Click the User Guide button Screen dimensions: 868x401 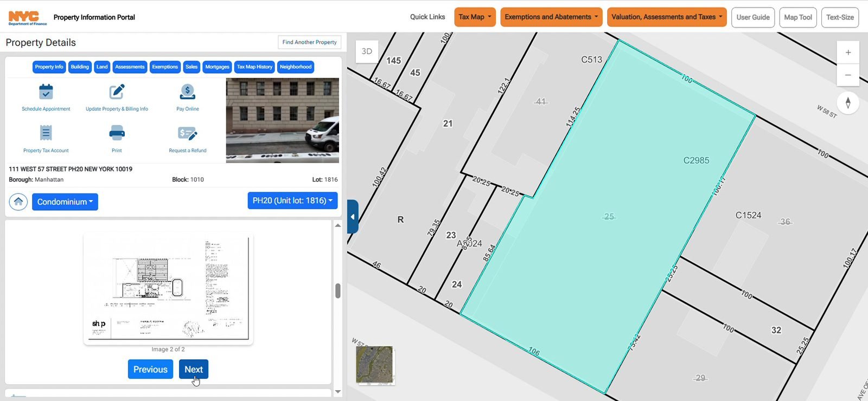pyautogui.click(x=753, y=17)
